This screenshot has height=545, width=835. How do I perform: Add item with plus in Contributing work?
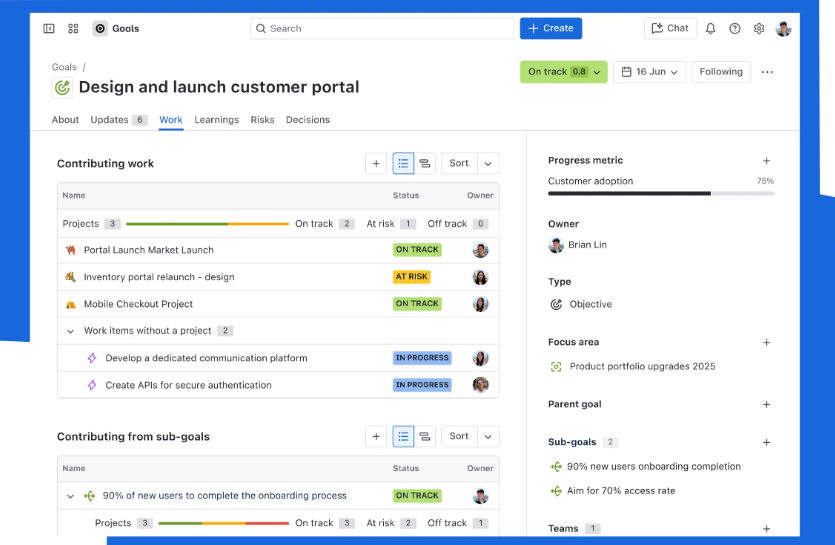coord(376,163)
